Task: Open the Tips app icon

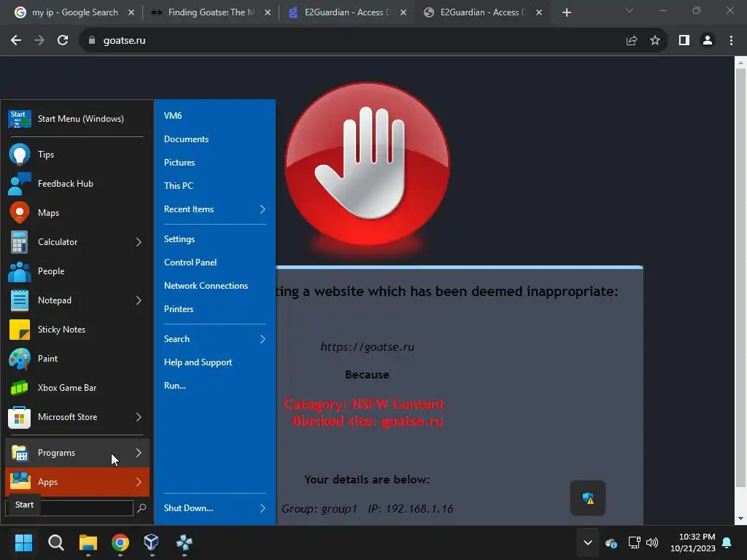Action: 20,155
